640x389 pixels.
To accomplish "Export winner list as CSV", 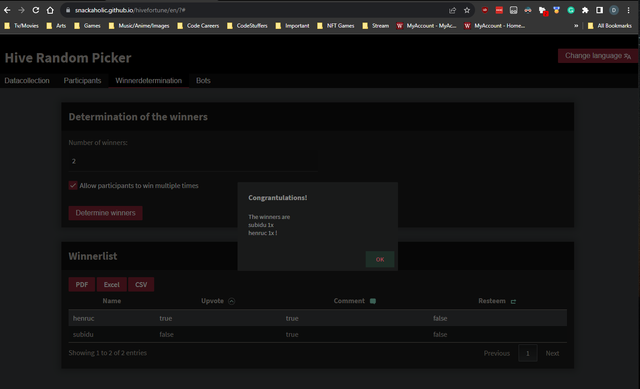I will tap(141, 285).
